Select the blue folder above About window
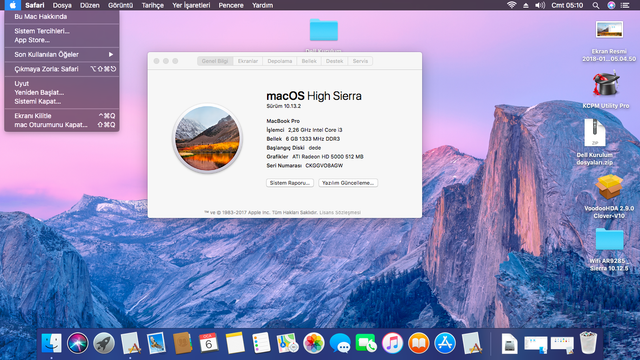 [324, 30]
